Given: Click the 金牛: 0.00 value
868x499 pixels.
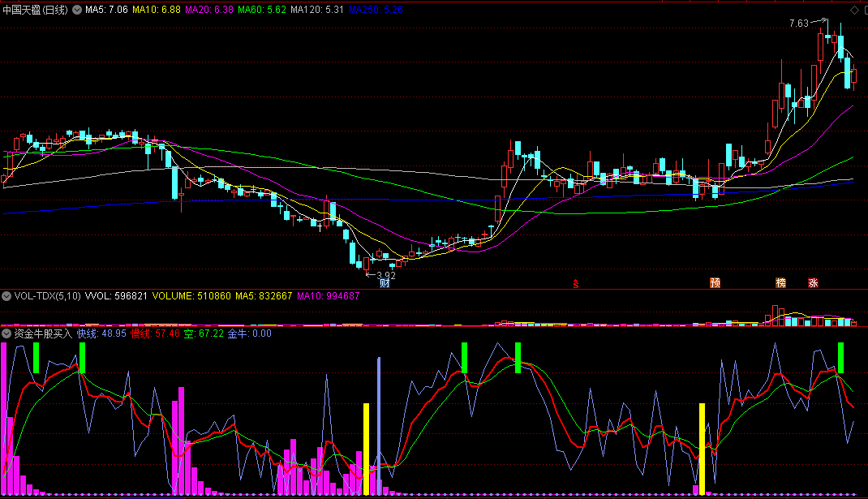Looking at the screenshot, I should point(250,333).
